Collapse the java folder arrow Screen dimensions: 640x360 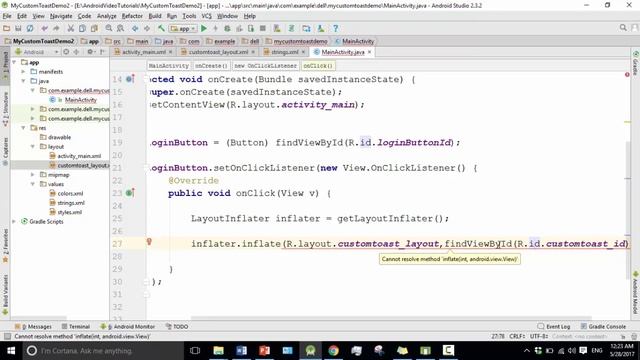point(23,81)
